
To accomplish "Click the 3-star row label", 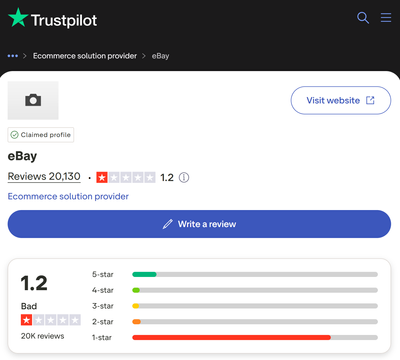I will point(103,306).
